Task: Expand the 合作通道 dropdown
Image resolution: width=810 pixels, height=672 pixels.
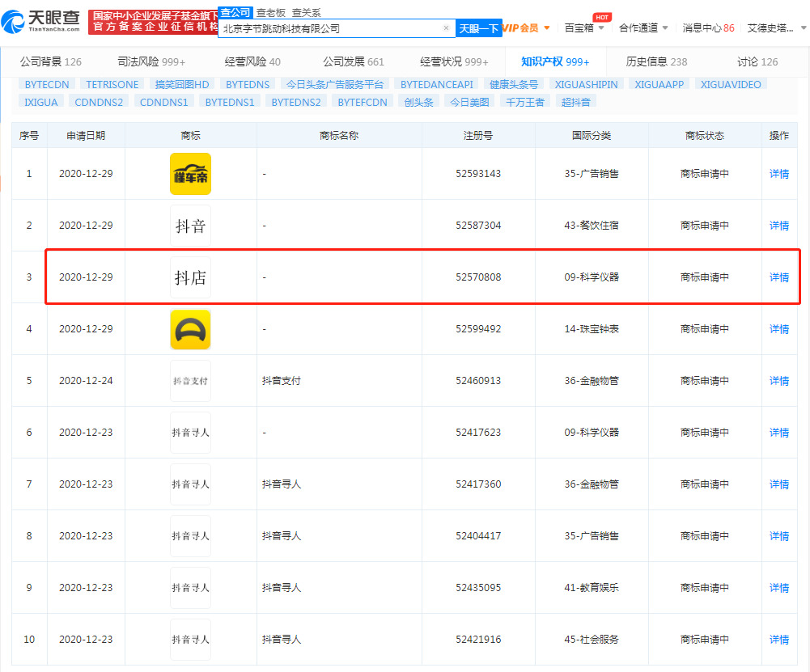Action: [x=643, y=27]
